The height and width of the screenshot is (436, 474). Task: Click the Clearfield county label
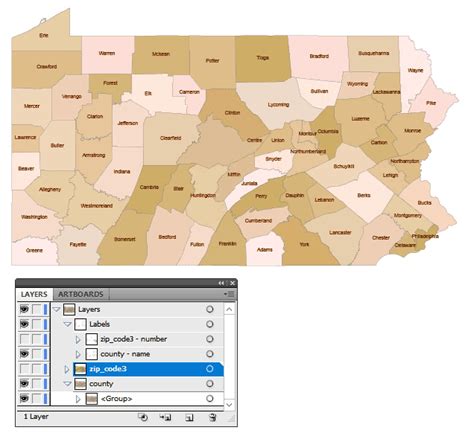tap(170, 138)
